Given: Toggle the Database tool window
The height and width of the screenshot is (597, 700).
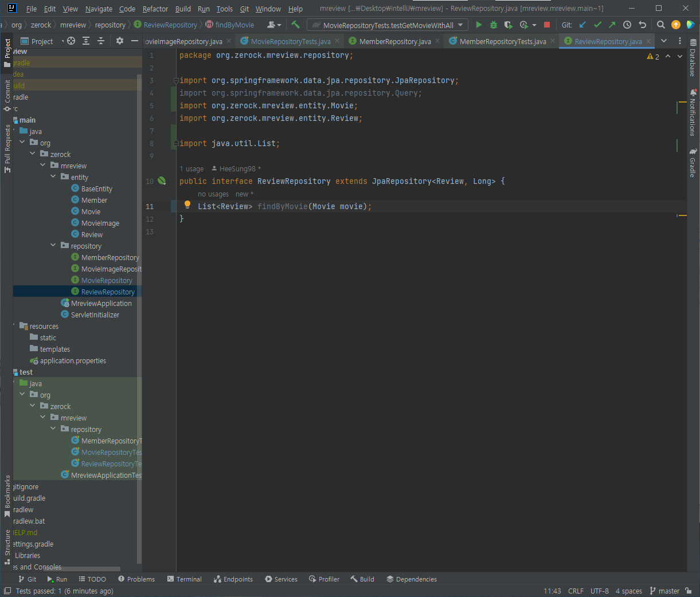Looking at the screenshot, I should (693, 58).
